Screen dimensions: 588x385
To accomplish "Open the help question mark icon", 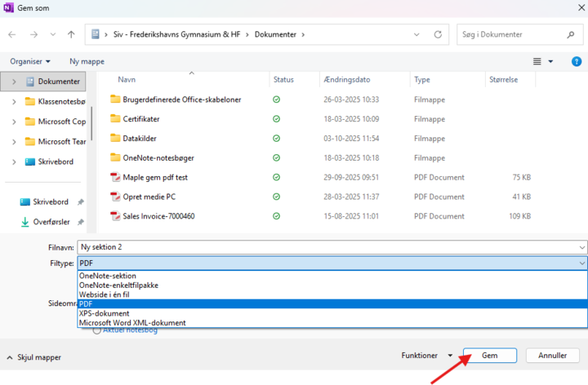I will click(576, 61).
